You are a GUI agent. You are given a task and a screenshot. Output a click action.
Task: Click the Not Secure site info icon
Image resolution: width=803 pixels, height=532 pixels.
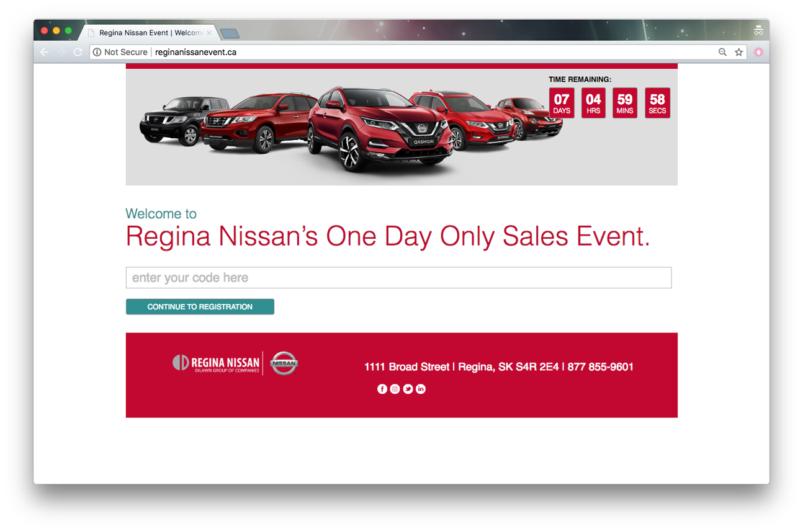pyautogui.click(x=97, y=52)
